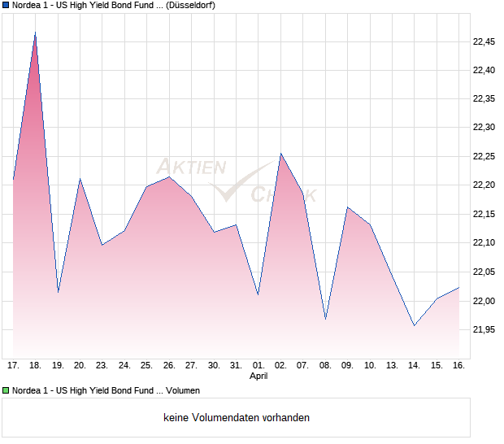Click the '13.' date label
This screenshot has width=504, height=444.
click(392, 366)
